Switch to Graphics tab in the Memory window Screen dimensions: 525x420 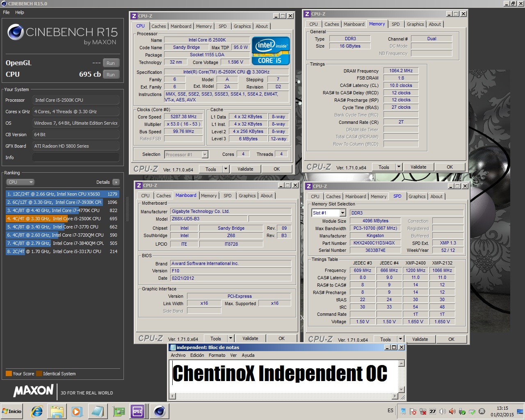415,24
